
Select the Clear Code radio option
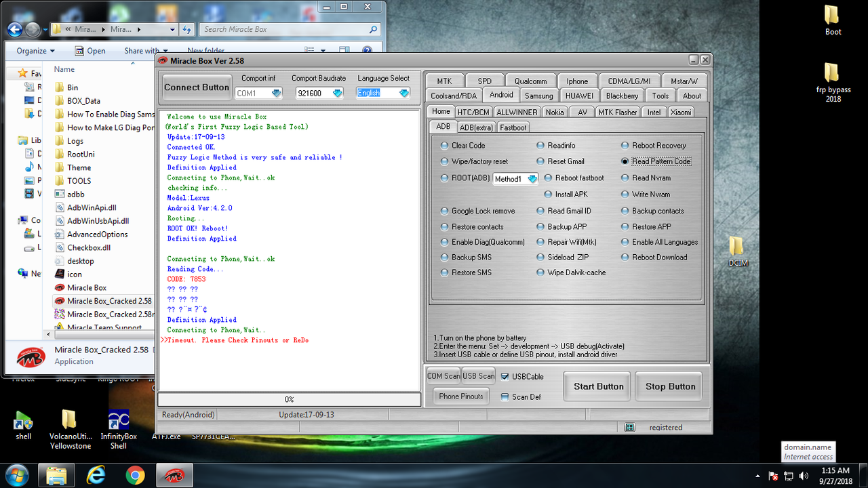point(445,146)
